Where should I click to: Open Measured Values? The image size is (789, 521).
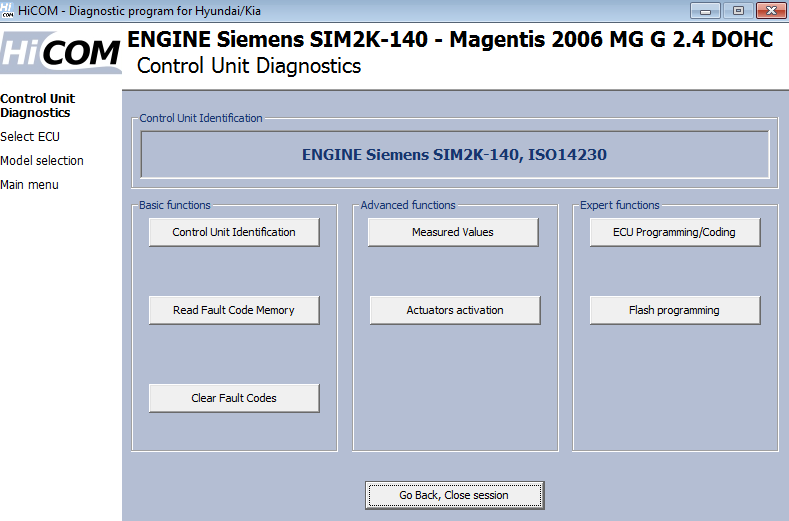click(453, 232)
